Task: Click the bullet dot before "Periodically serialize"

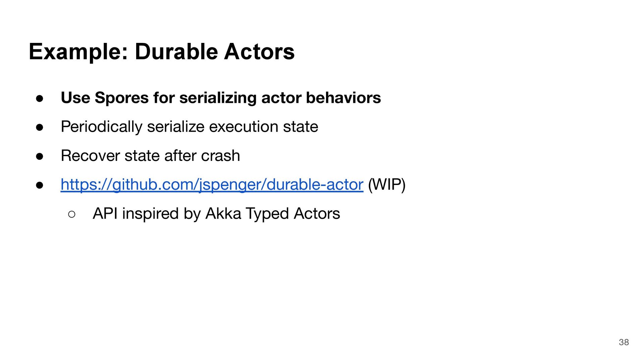Action: click(x=40, y=127)
